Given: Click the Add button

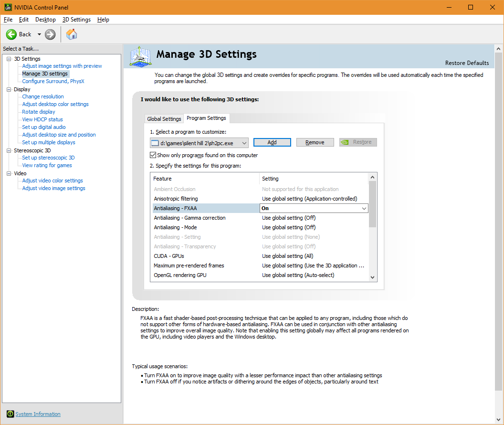Looking at the screenshot, I should point(272,142).
